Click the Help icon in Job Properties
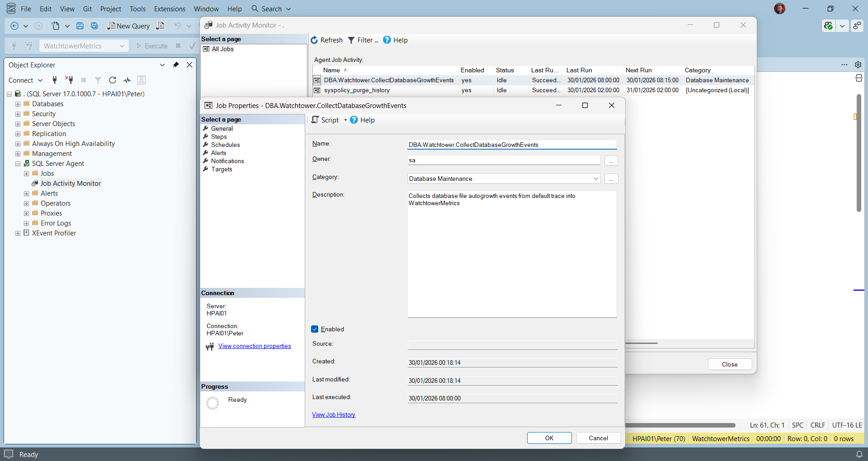868x461 pixels. (x=354, y=120)
